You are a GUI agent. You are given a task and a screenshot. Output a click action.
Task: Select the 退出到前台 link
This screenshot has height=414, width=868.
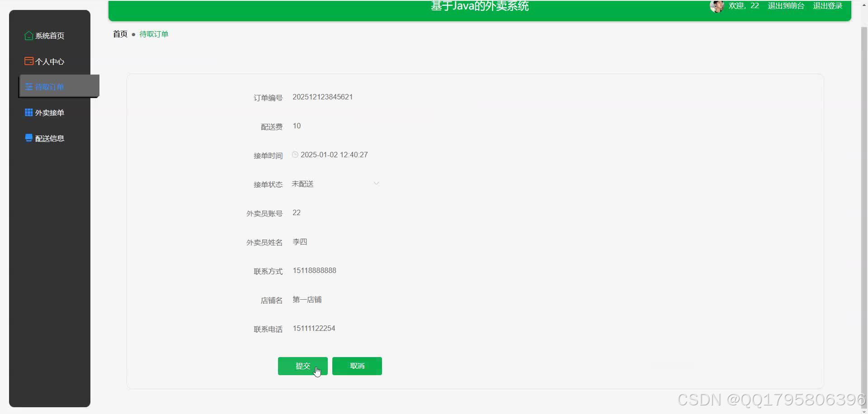click(786, 6)
